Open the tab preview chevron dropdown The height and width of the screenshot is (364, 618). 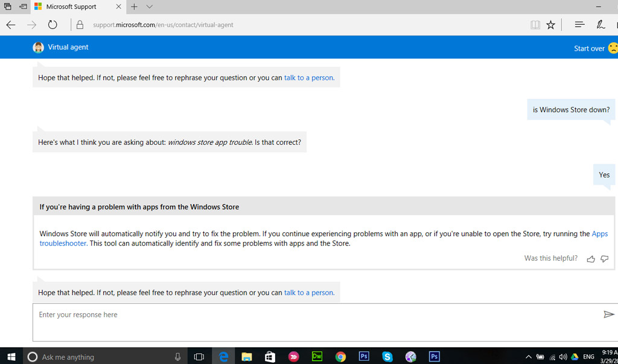pyautogui.click(x=150, y=7)
